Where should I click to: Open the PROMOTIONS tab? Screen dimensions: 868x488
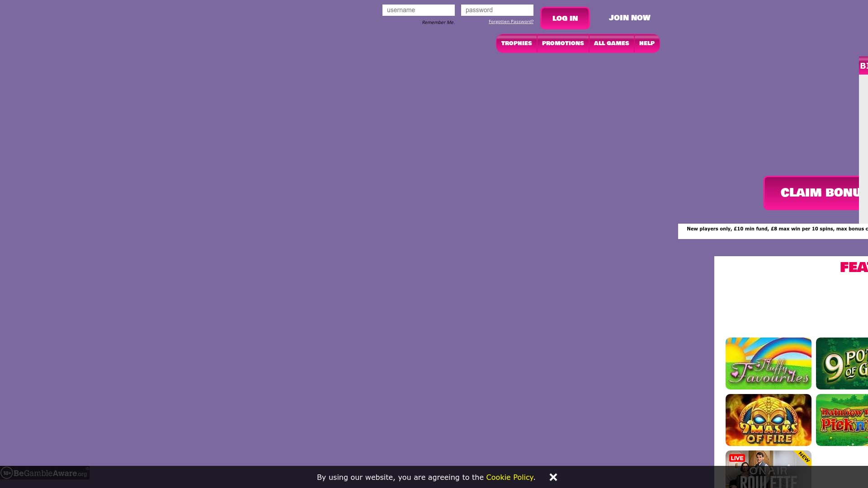pyautogui.click(x=563, y=43)
